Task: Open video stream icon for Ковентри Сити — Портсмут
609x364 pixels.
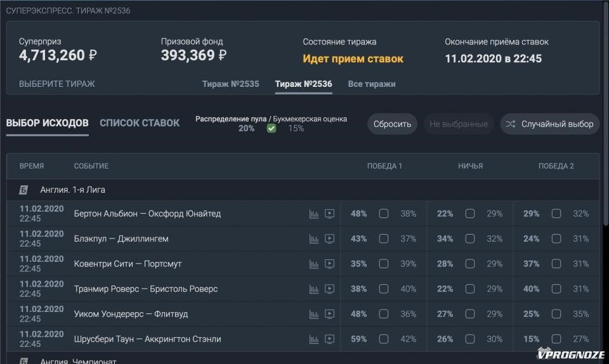Action: click(329, 264)
